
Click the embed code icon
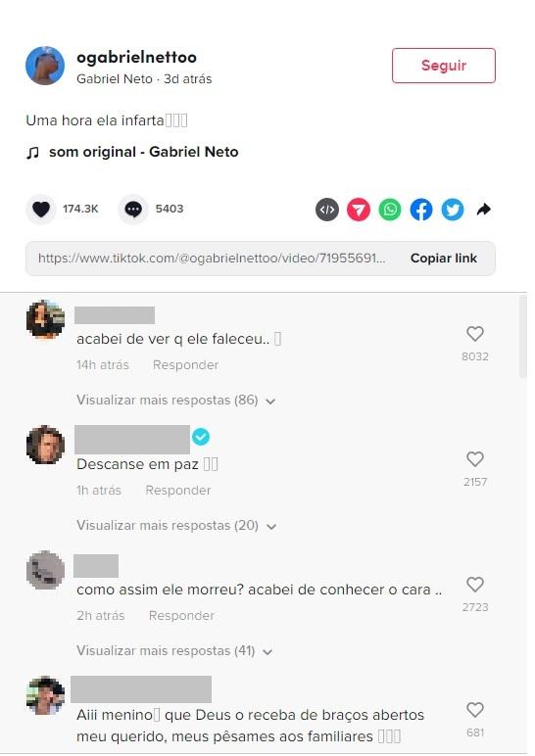(327, 210)
